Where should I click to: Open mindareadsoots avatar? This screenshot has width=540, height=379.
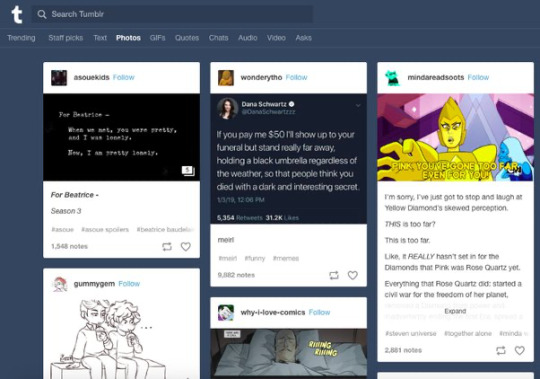tap(393, 77)
